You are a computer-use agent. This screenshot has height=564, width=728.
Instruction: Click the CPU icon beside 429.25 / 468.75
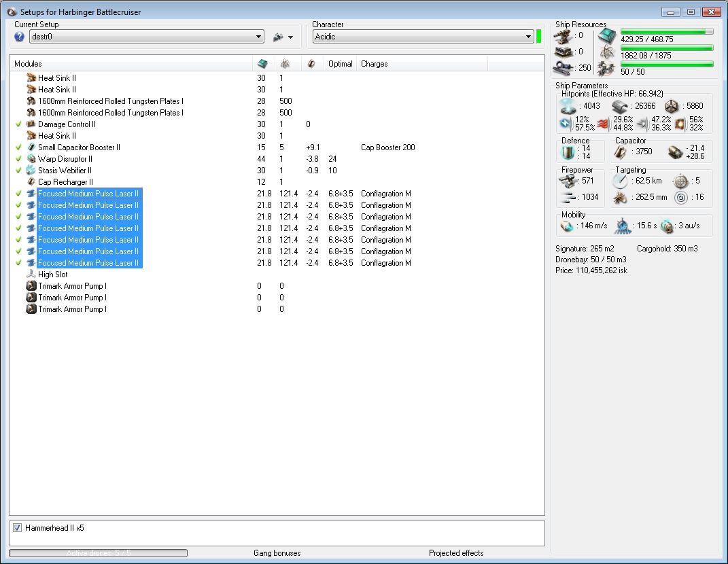607,36
